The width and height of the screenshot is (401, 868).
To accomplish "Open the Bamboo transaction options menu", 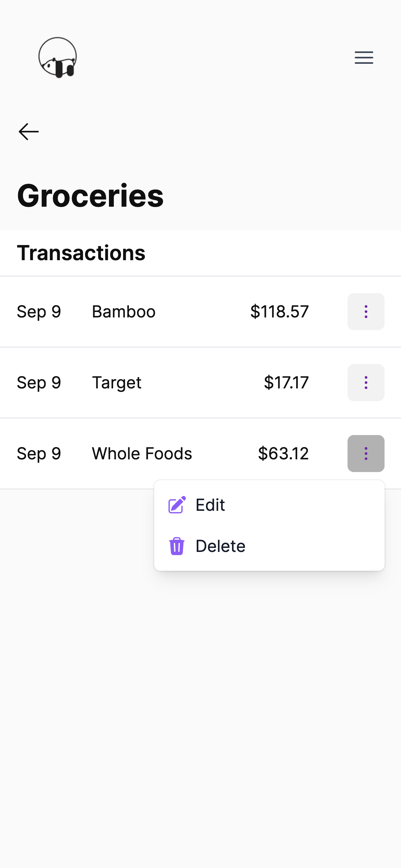I will coord(366,312).
